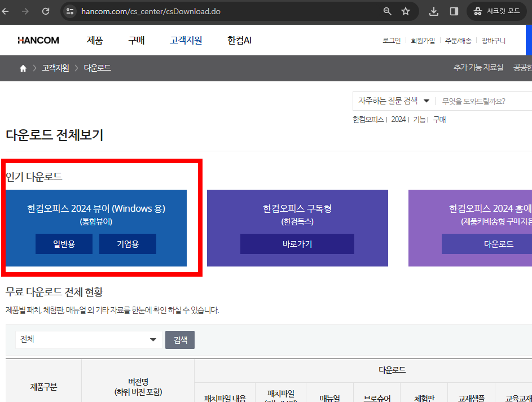Viewport: 532px width, 402px height.
Task: Click the 일반용 download button
Action: pos(64,244)
